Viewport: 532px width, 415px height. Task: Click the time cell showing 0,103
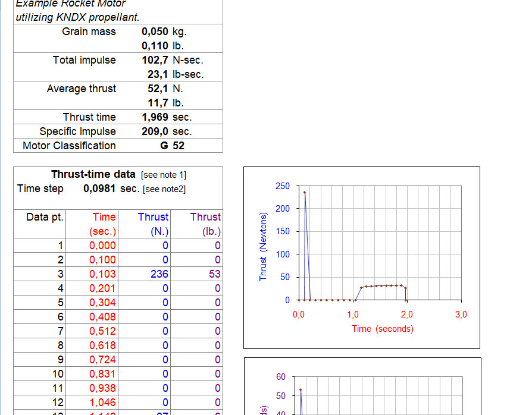[102, 274]
